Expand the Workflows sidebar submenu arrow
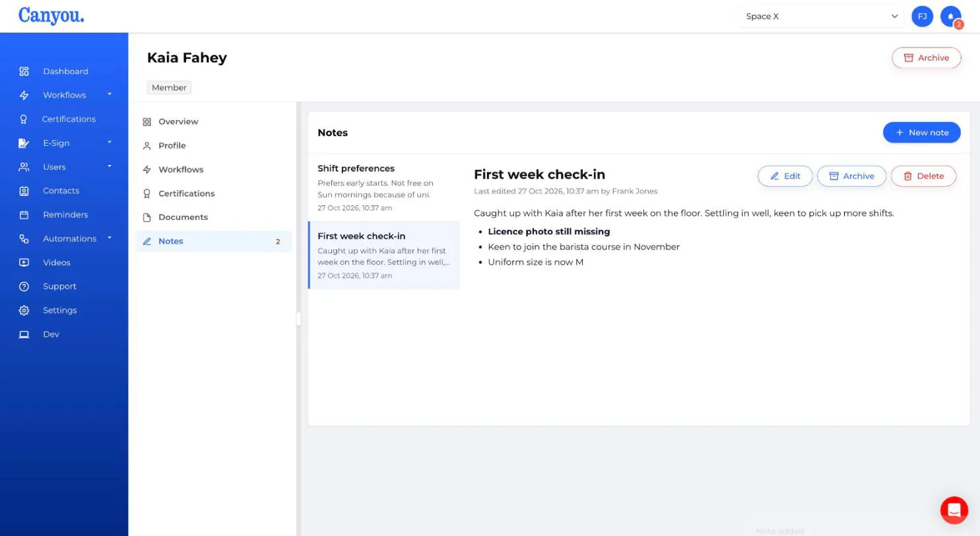The image size is (980, 536). pos(110,94)
